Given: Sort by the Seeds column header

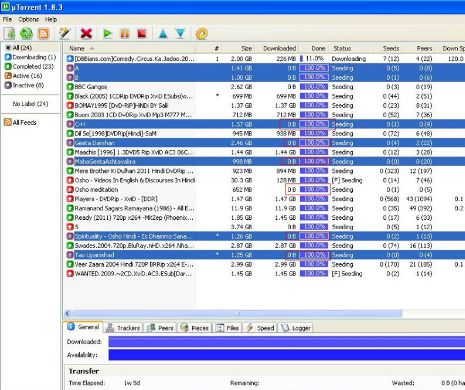Looking at the screenshot, I should click(386, 48).
